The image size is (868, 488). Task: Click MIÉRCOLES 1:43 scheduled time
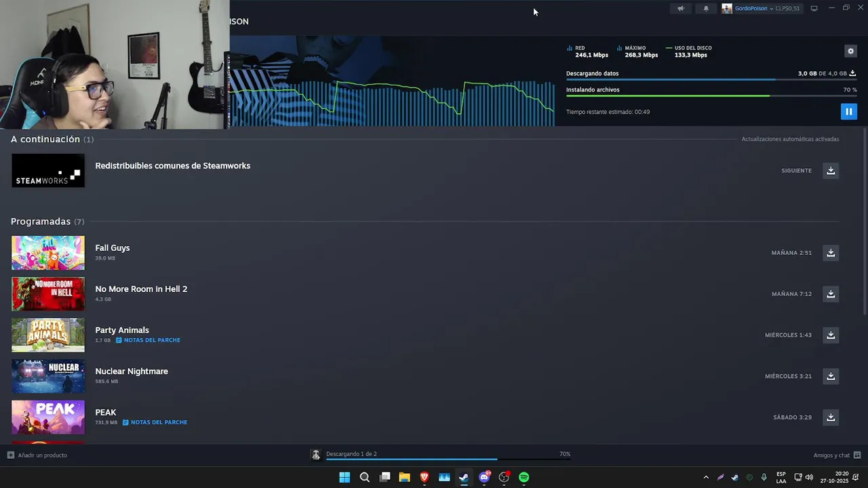click(x=788, y=335)
